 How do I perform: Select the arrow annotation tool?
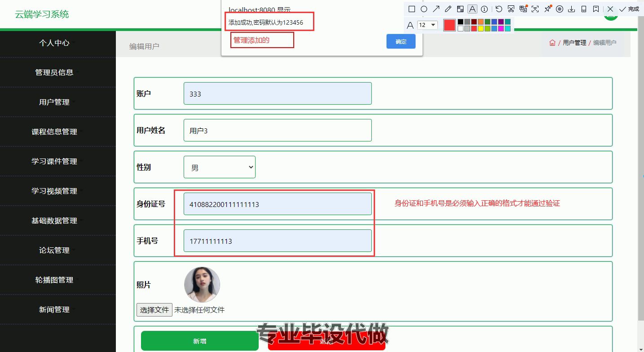tap(436, 9)
